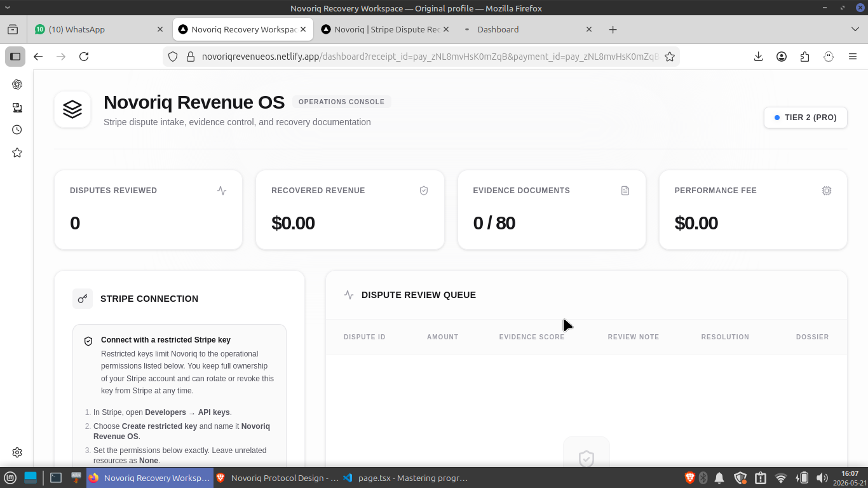The image size is (868, 488).
Task: Click the Dispute ID column header
Action: pos(365,337)
